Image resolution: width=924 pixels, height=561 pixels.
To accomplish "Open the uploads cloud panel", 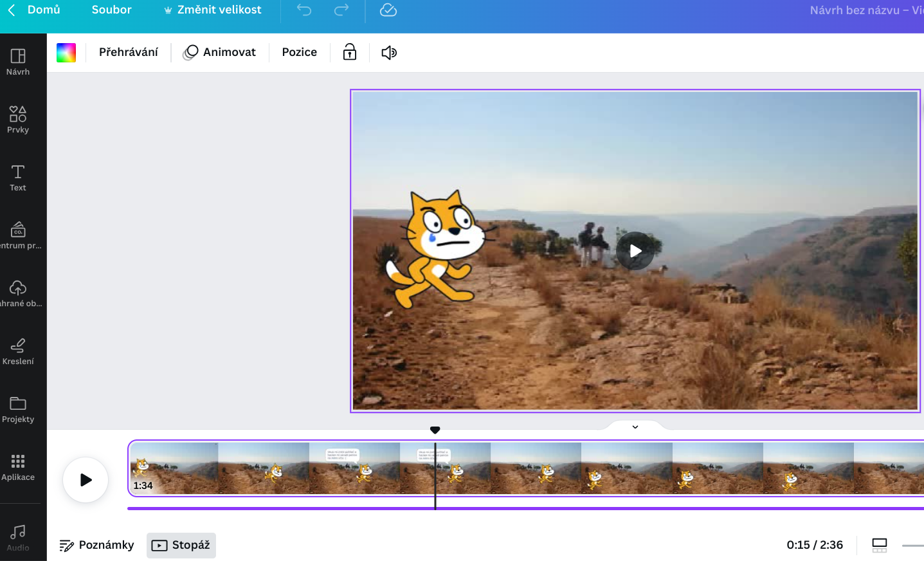I will (18, 293).
